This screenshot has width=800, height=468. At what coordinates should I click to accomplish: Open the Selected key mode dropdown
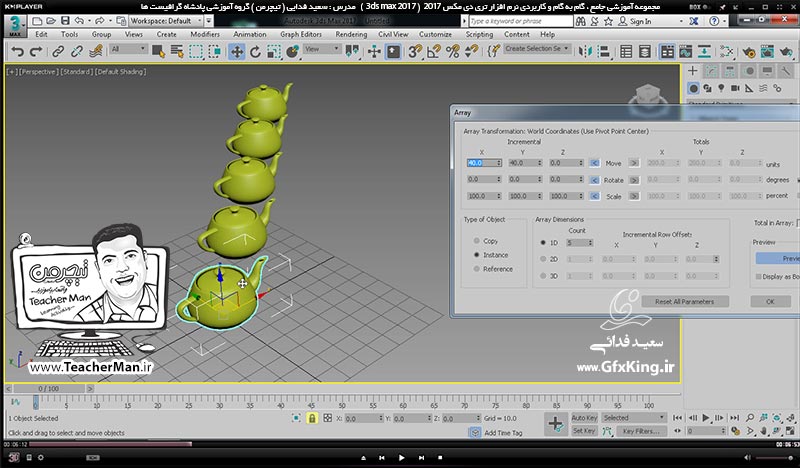[x=634, y=418]
